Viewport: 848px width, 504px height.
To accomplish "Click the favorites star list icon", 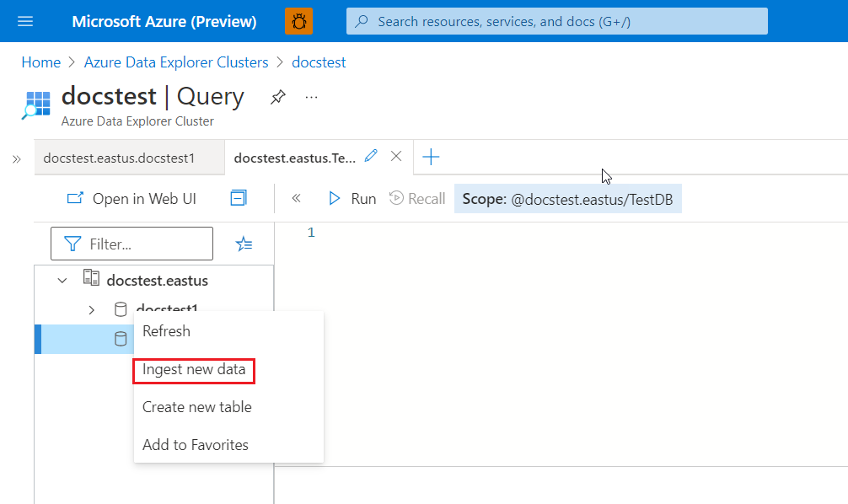I will tap(244, 244).
